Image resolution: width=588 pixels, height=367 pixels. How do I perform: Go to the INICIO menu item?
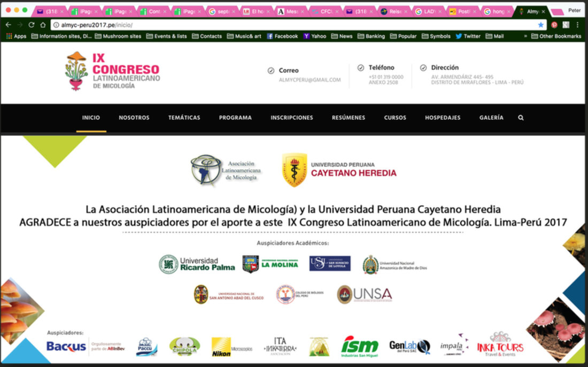click(91, 118)
